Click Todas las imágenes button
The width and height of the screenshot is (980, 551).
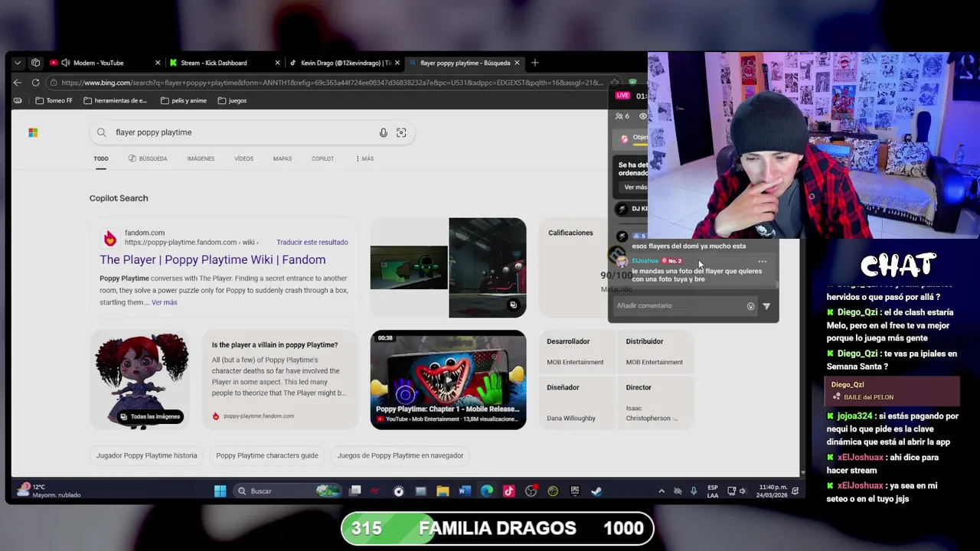click(149, 416)
